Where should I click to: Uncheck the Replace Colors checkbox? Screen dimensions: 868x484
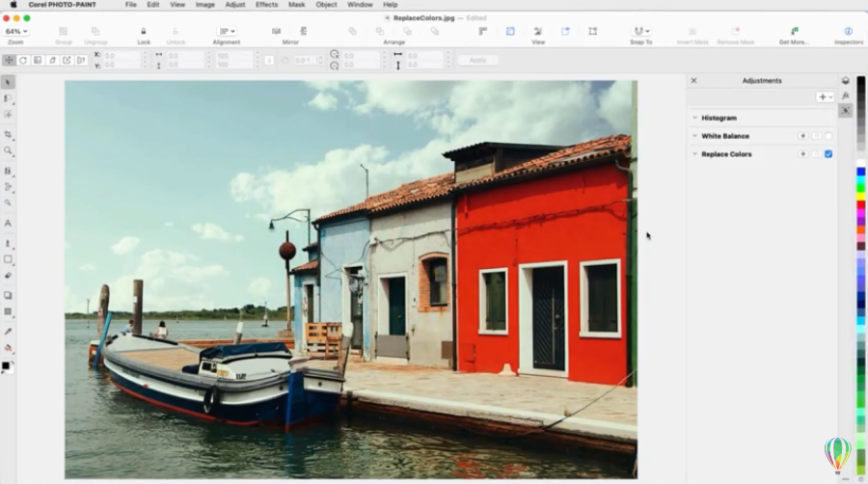[828, 154]
